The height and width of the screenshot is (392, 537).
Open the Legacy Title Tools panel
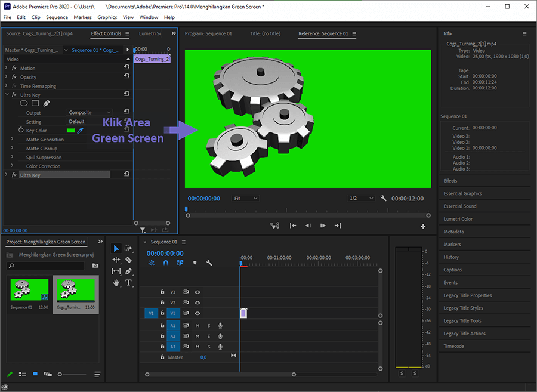pos(462,321)
